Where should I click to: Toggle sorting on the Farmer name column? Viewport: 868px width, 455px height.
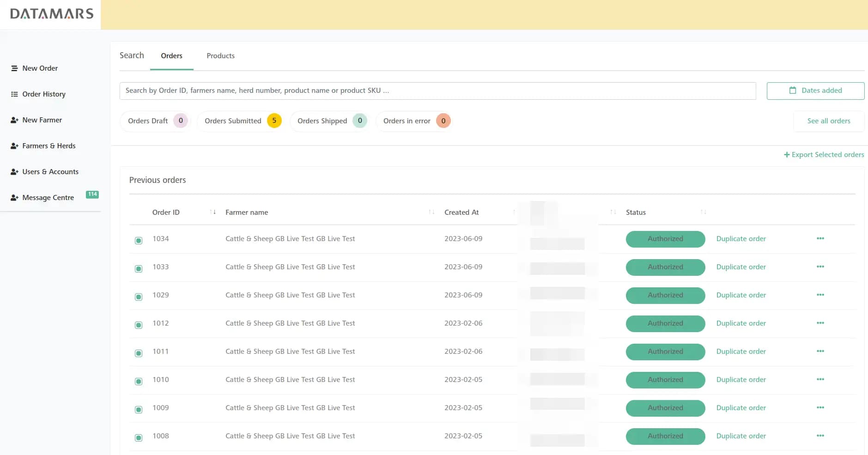coord(432,212)
